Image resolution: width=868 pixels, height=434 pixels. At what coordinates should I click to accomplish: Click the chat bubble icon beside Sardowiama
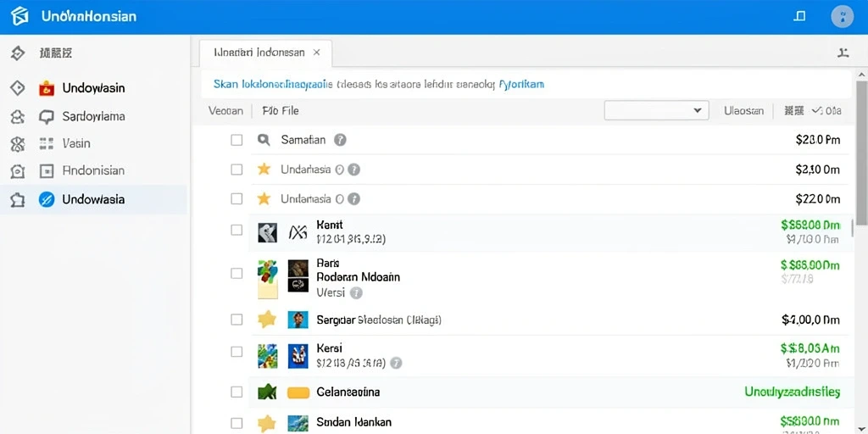coord(47,116)
